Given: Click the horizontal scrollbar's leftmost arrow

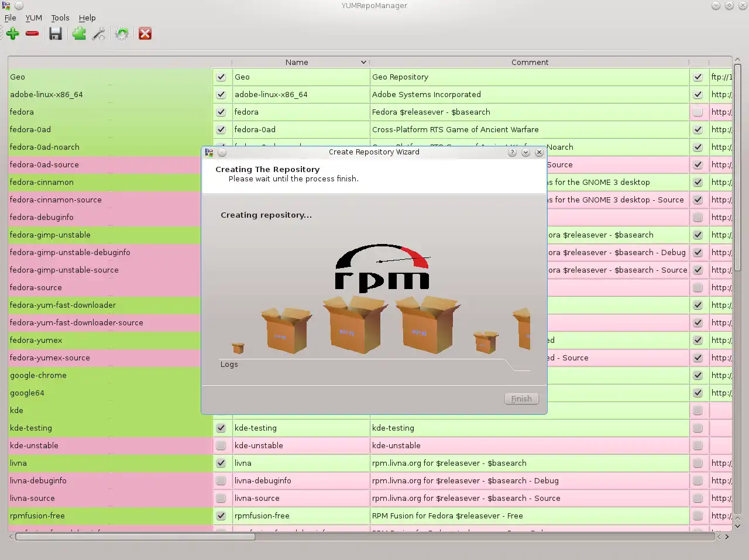Looking at the screenshot, I should [11, 536].
